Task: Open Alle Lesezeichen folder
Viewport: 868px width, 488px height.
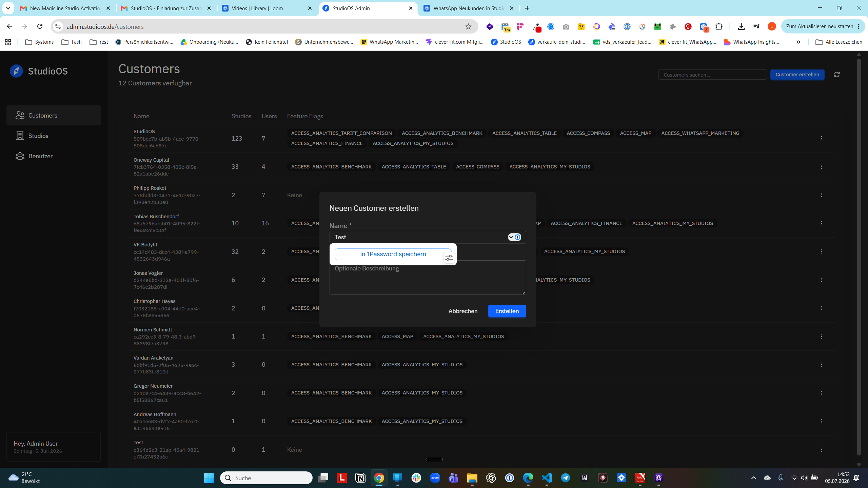Action: point(839,42)
